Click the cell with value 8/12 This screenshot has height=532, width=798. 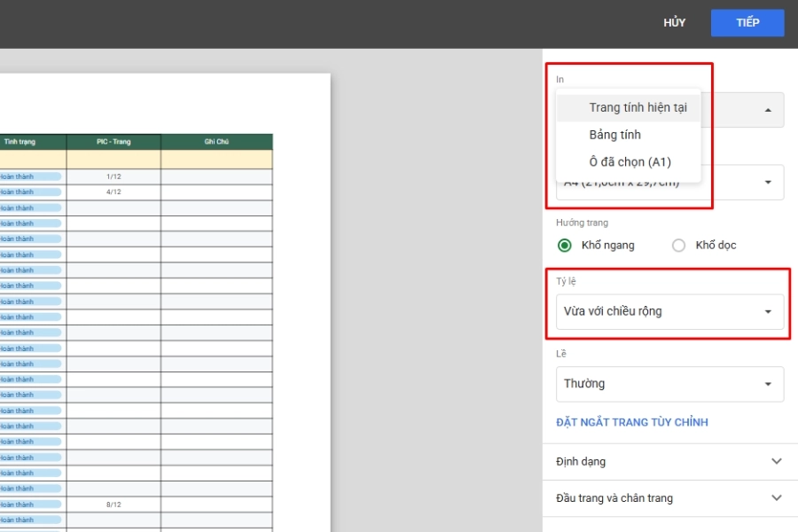113,504
